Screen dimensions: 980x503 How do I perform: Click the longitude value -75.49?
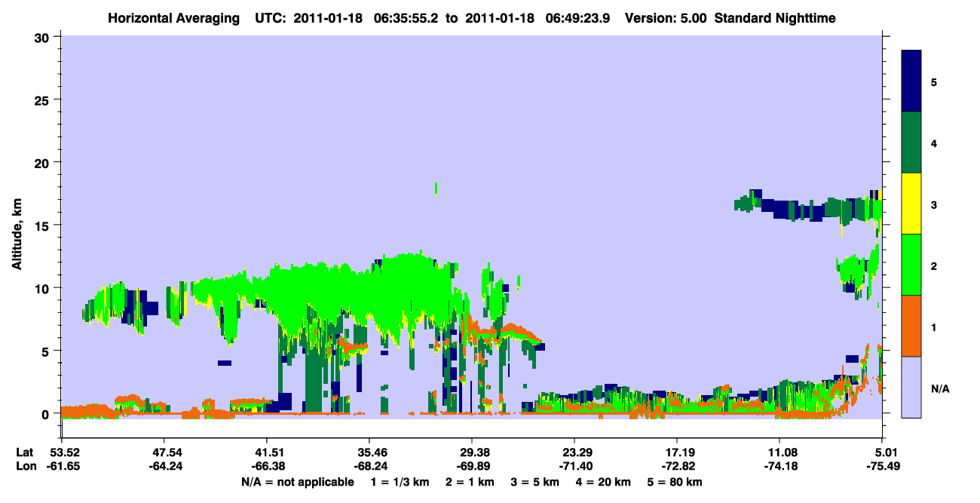pyautogui.click(x=882, y=467)
